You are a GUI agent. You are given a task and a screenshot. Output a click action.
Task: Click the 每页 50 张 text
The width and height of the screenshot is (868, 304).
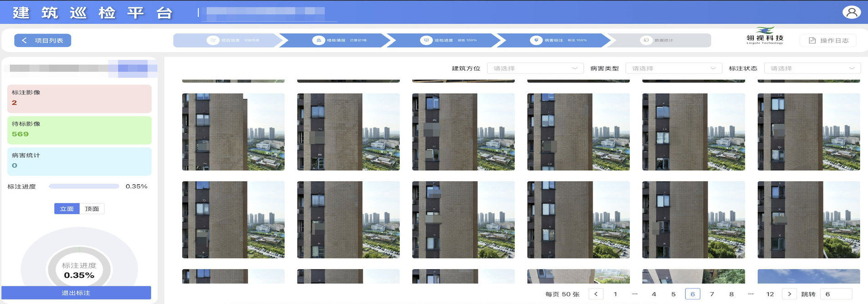(562, 294)
